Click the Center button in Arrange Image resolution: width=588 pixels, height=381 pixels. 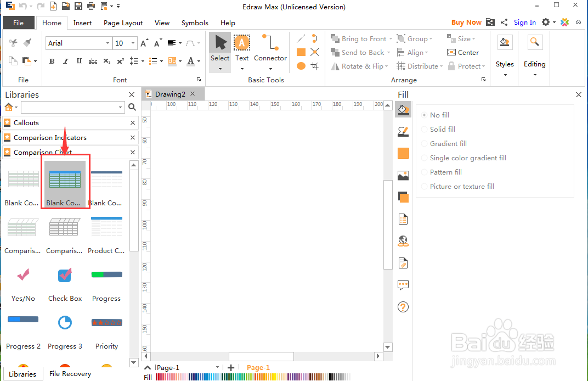pos(463,53)
